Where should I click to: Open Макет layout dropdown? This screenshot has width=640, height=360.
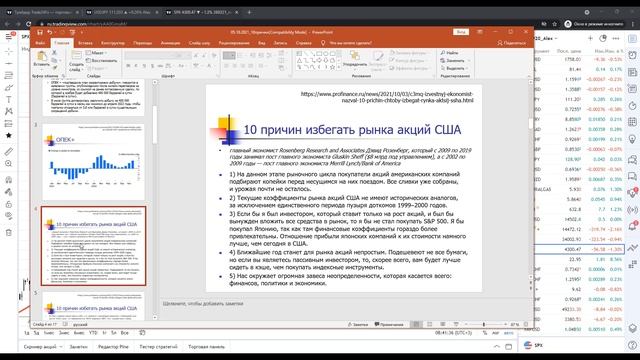[97, 53]
